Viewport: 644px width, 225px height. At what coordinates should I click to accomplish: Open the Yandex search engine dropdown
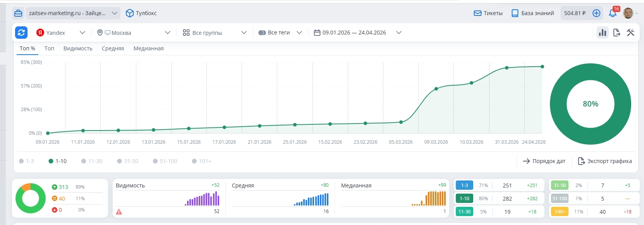coord(61,33)
